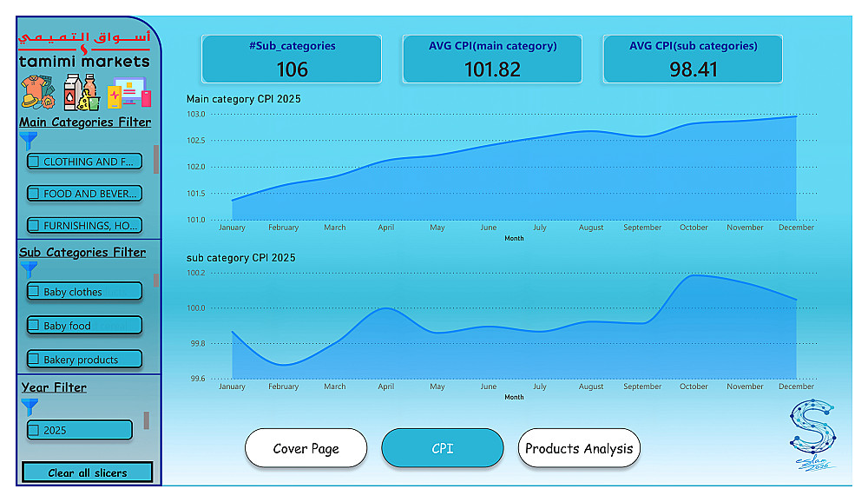Click October label on main category chart

694,228
